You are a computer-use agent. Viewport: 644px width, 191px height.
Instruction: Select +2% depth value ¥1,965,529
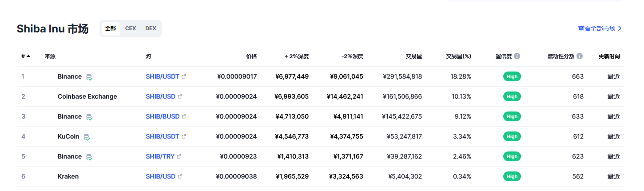click(293, 176)
